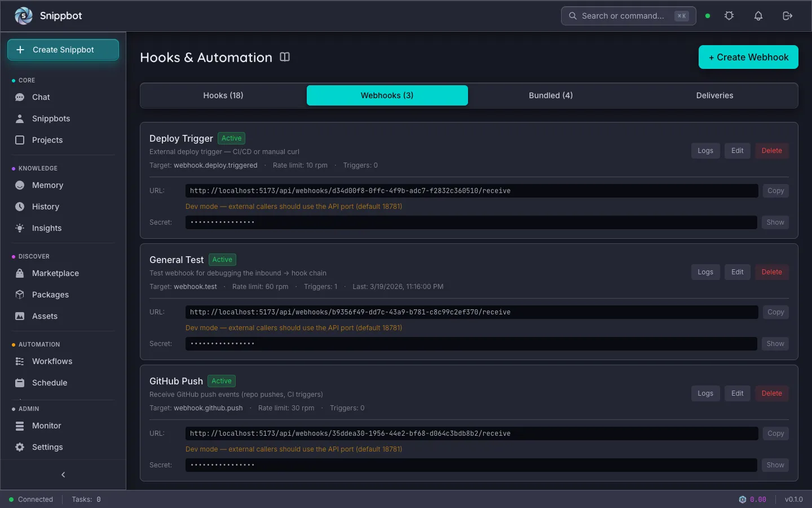Click the Last: 3/19/2026 timestamp

pyautogui.click(x=398, y=287)
